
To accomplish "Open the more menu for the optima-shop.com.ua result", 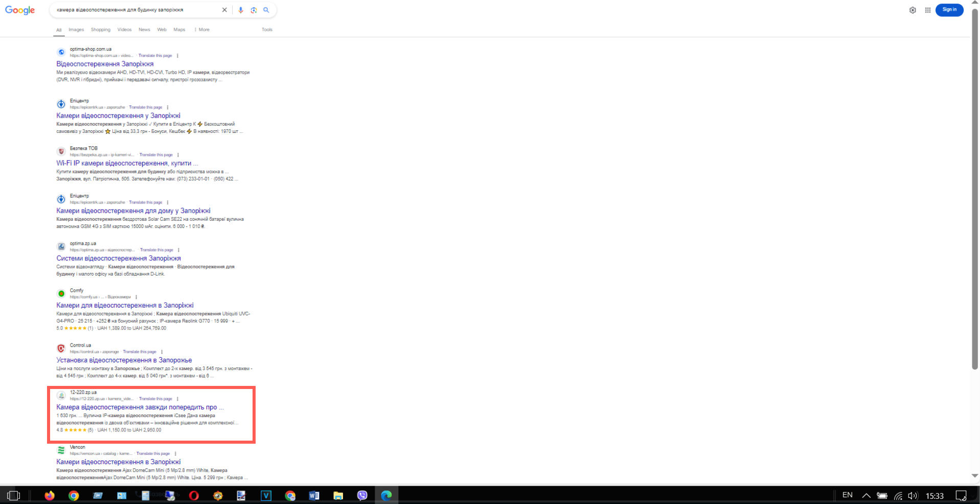I will point(177,56).
